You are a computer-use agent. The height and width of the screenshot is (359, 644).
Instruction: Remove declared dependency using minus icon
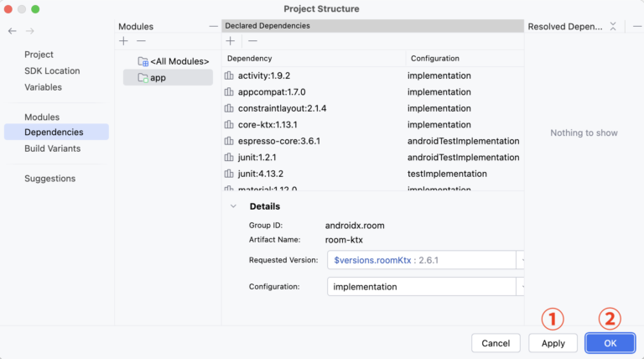tap(252, 41)
